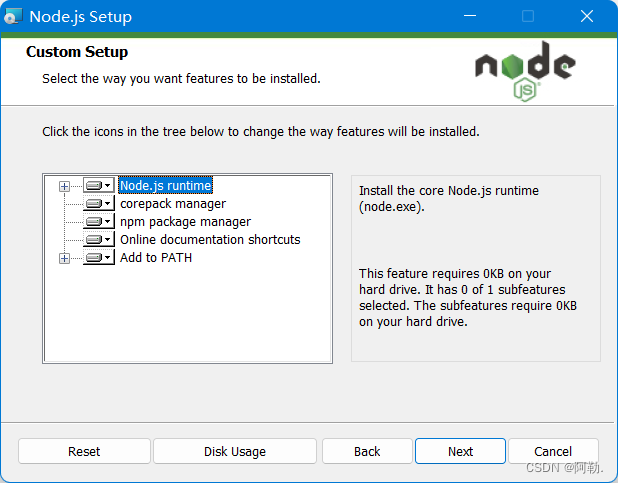Open corepack manager install-option drive icon

(x=99, y=203)
